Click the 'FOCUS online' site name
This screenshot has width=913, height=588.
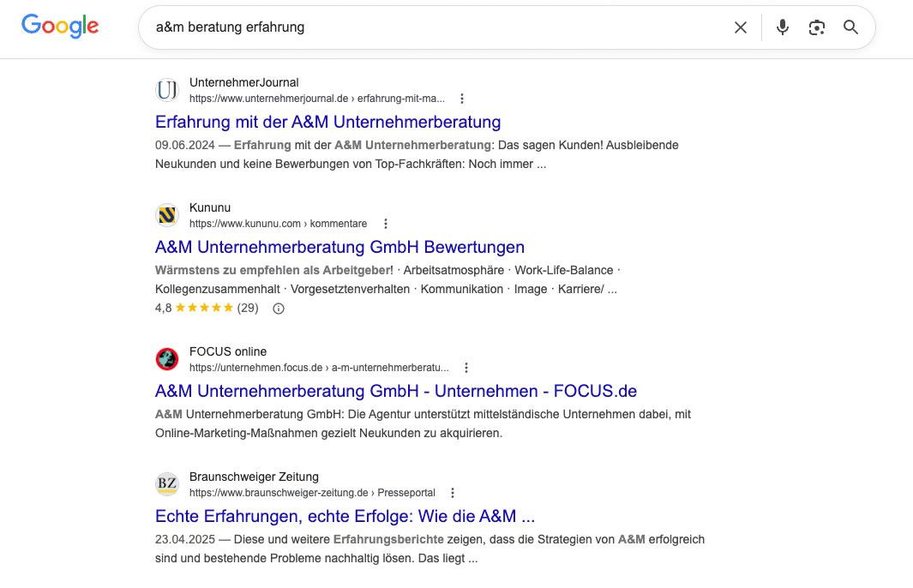pos(228,351)
